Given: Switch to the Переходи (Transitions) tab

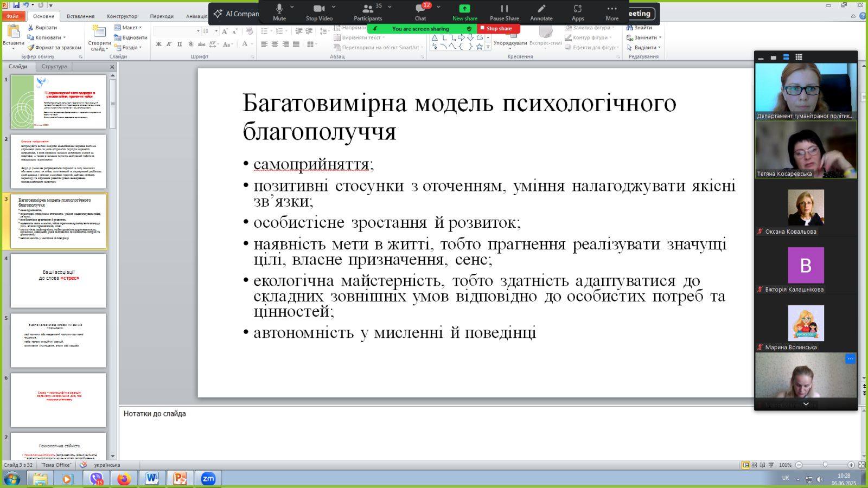Looking at the screenshot, I should click(162, 16).
